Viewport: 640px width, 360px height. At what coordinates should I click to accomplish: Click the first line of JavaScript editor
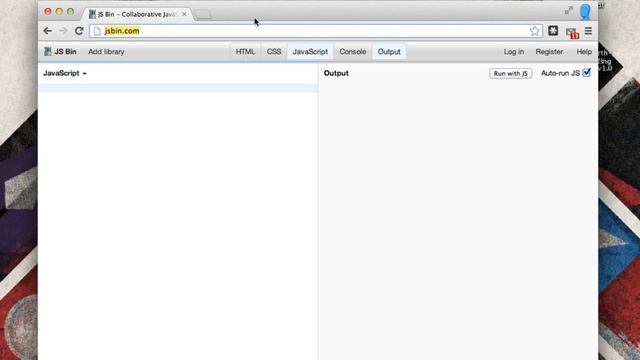click(x=178, y=88)
